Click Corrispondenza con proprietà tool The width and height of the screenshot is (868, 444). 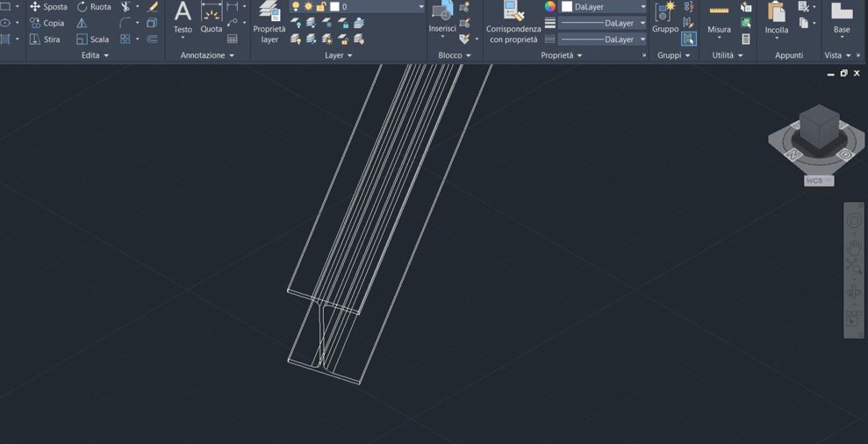click(x=513, y=22)
